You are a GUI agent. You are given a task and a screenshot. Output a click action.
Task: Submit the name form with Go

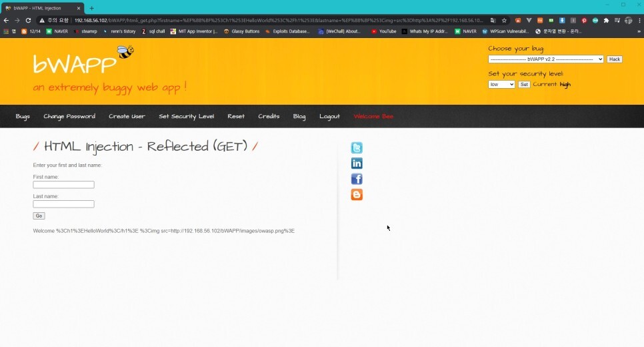(x=39, y=216)
